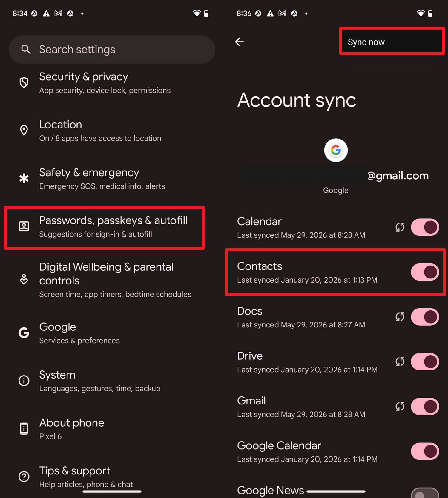This screenshot has width=448, height=498.
Task: Tap the Location pin icon
Action: pyautogui.click(x=24, y=131)
